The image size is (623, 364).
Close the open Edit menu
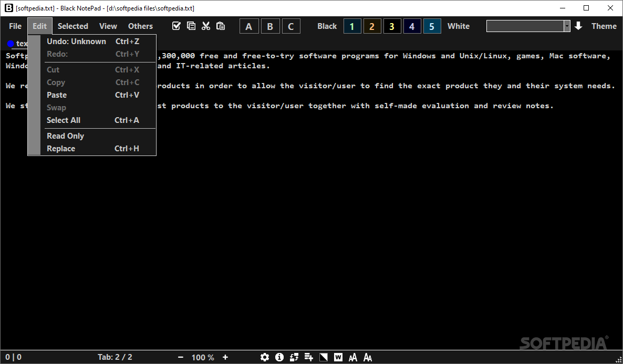[x=40, y=26]
